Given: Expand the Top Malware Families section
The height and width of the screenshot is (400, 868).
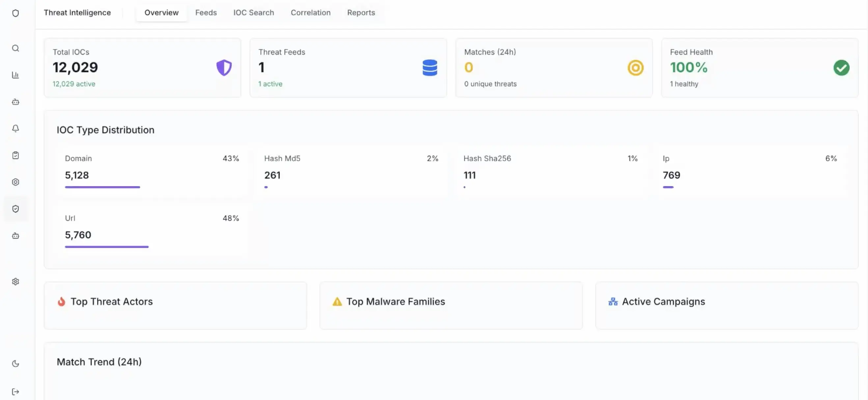Looking at the screenshot, I should coord(395,301).
